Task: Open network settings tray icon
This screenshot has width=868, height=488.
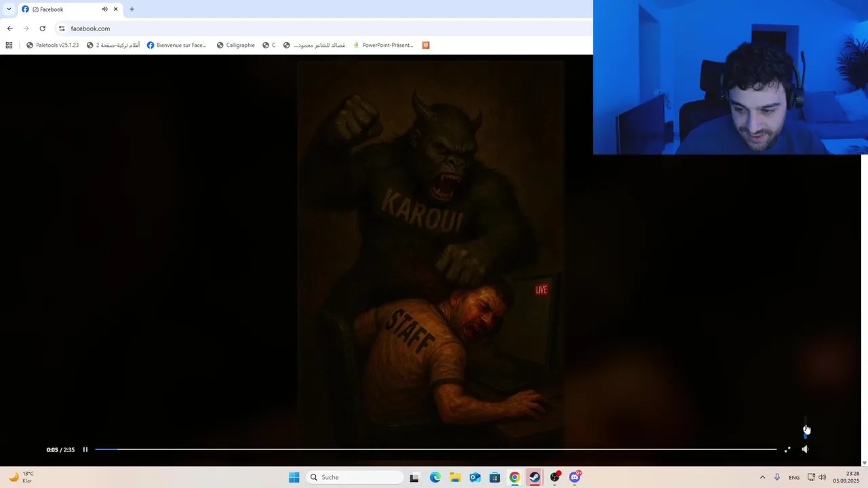Action: click(x=811, y=477)
